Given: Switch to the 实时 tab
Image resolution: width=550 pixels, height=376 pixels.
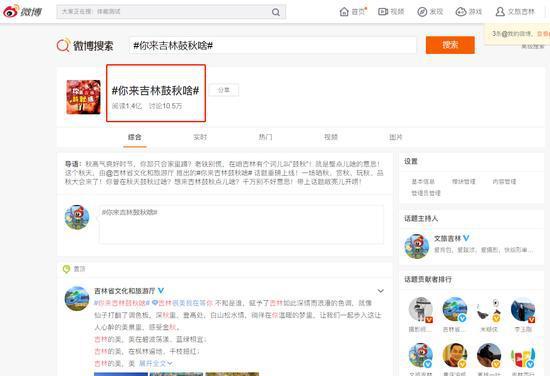Looking at the screenshot, I should point(200,137).
